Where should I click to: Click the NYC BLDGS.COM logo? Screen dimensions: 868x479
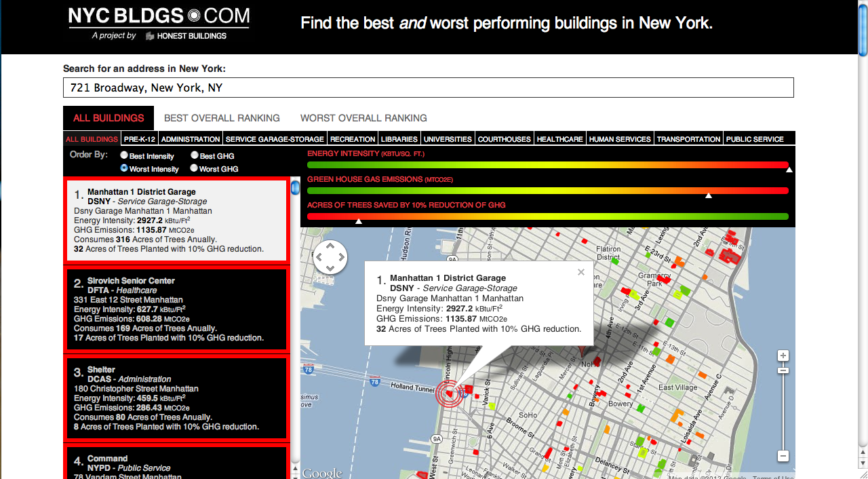coord(159,17)
